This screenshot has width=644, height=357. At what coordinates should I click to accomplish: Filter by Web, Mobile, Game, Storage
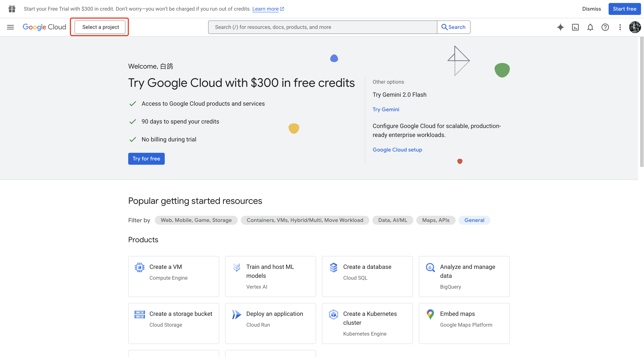(x=196, y=220)
